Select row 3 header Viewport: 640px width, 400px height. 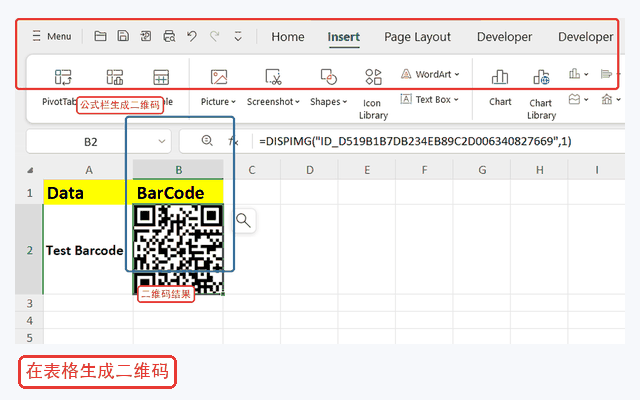(29, 303)
